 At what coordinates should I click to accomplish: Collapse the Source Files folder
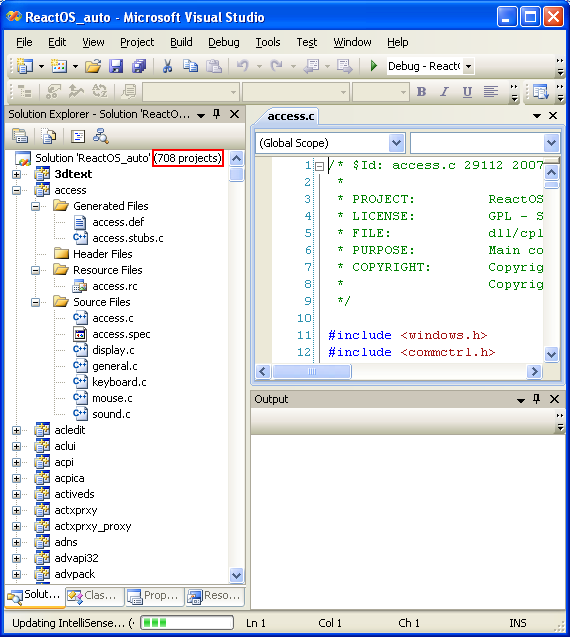click(x=36, y=302)
